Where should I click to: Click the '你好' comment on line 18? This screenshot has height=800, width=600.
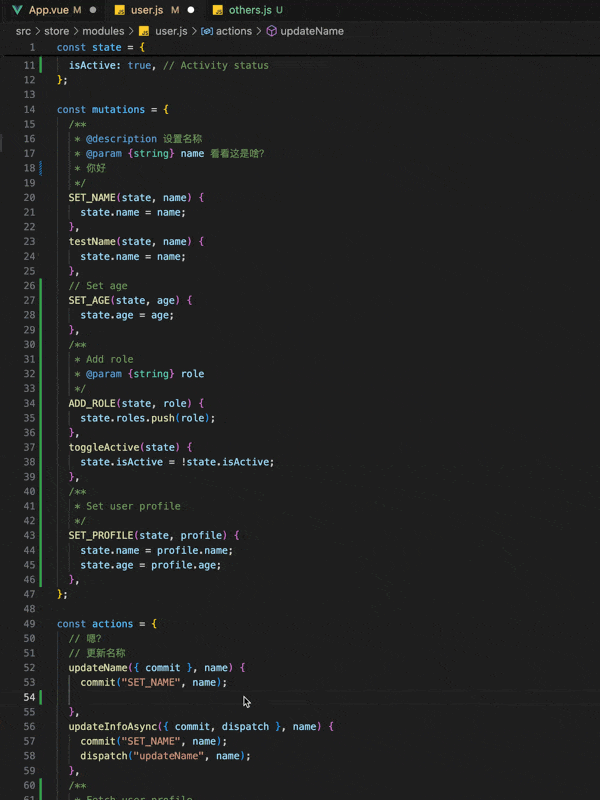[x=95, y=168]
